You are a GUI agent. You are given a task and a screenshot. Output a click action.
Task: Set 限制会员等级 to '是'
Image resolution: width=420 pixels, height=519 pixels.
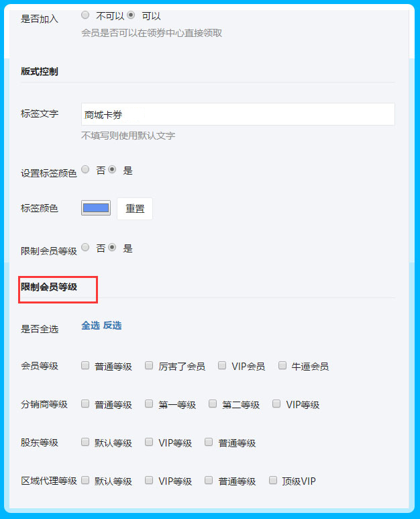113,247
